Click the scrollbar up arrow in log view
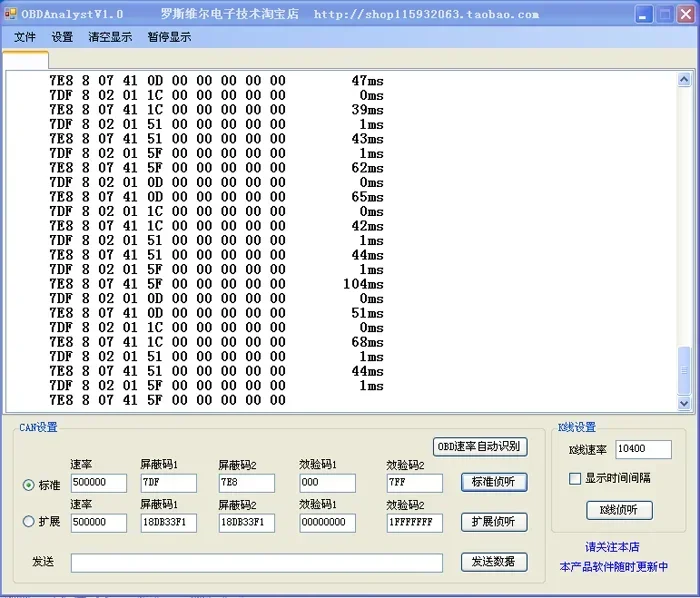 point(684,80)
